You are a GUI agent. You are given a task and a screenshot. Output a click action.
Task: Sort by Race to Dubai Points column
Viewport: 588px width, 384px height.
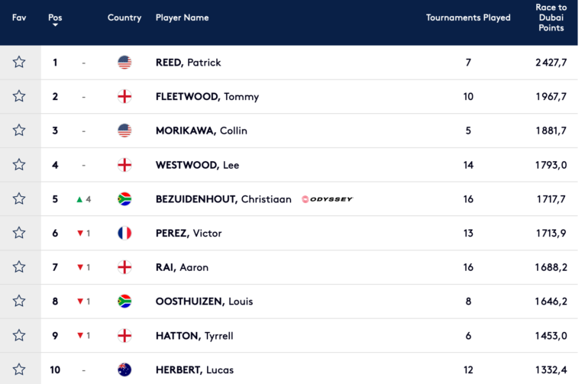click(x=551, y=18)
